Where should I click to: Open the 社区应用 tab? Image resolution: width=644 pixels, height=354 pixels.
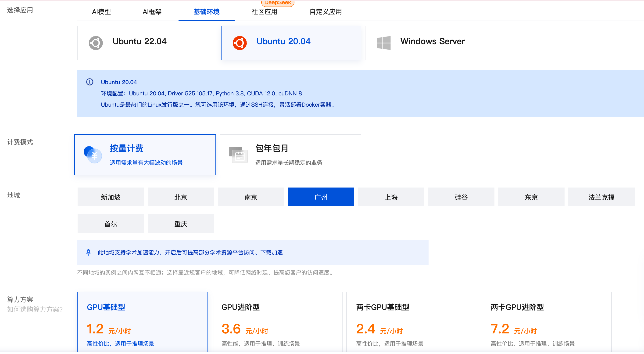[x=264, y=12]
